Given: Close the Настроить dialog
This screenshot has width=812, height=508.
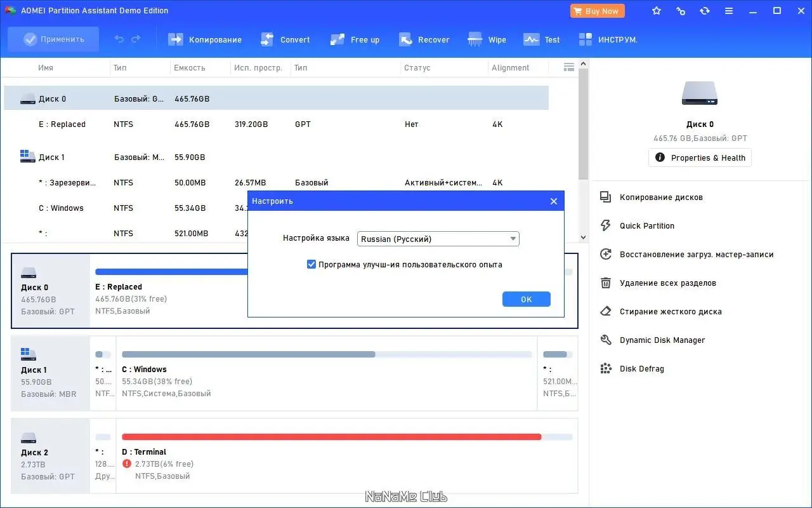Looking at the screenshot, I should pos(554,201).
